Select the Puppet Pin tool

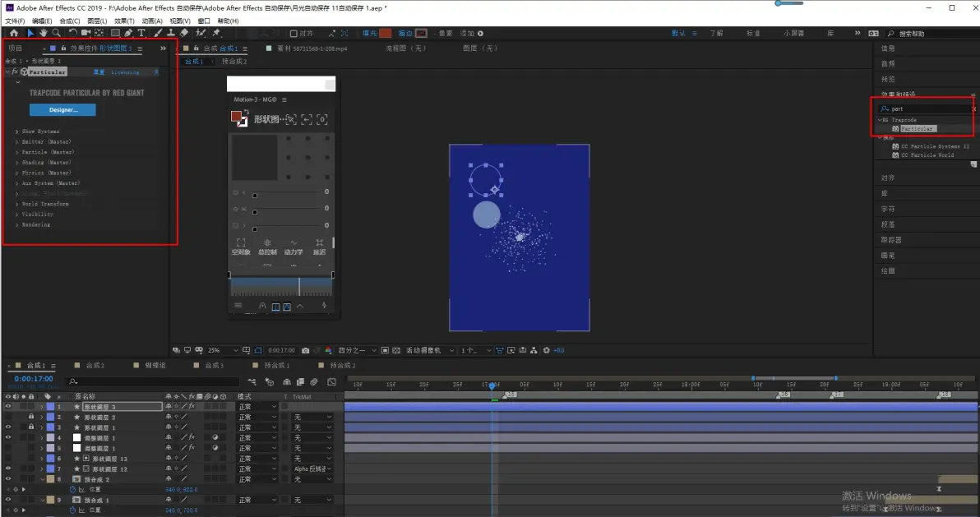click(216, 33)
